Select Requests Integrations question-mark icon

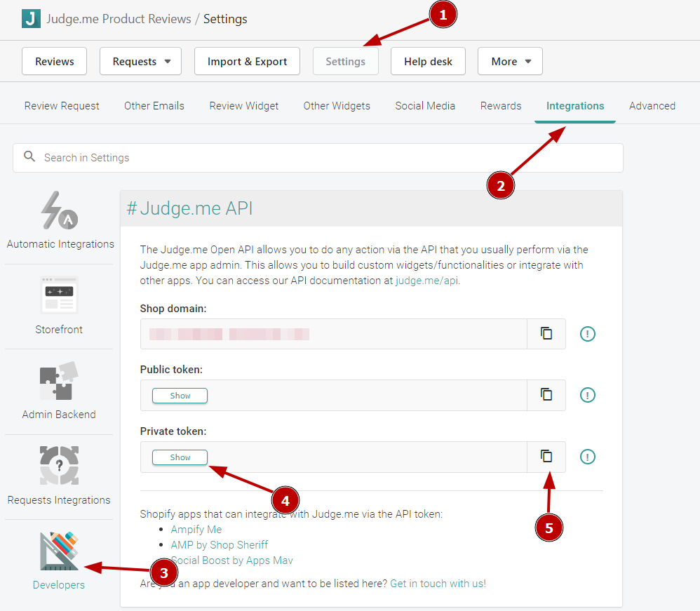59,465
